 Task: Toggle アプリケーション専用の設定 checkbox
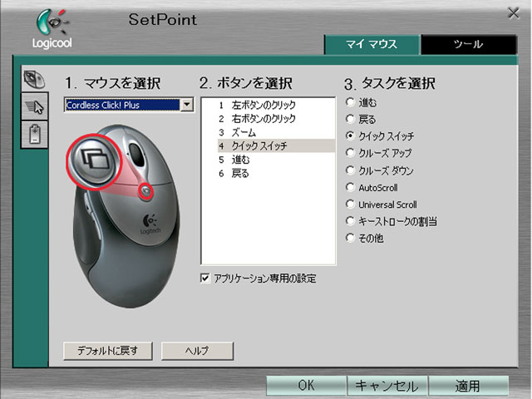(206, 278)
